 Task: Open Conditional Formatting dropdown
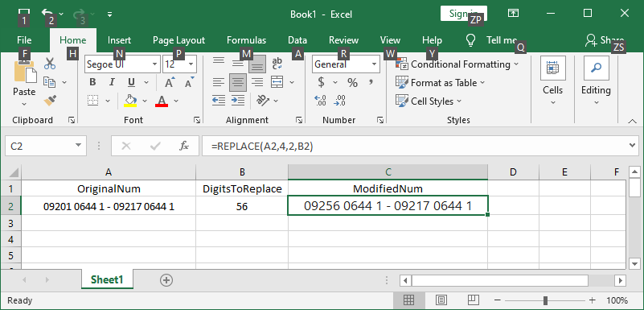coord(457,64)
